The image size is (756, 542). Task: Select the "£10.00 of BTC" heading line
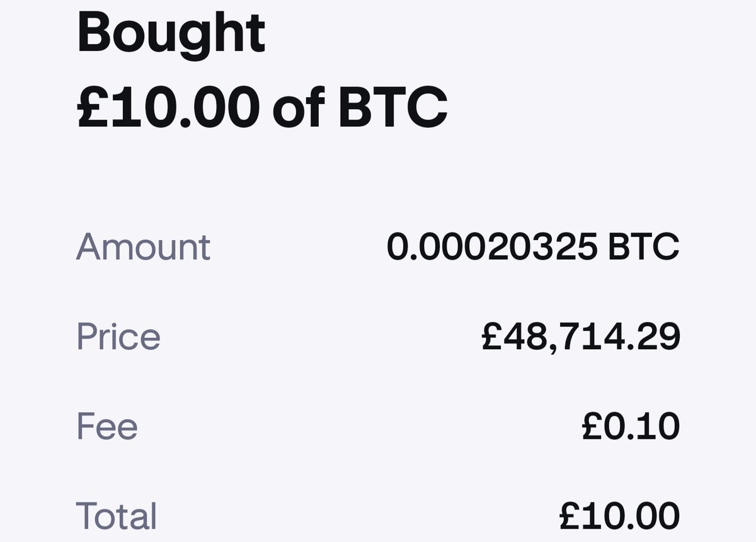click(x=262, y=107)
